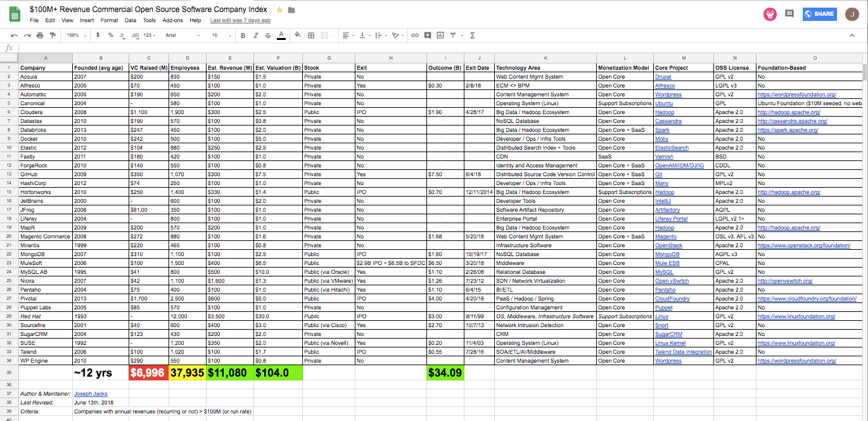
Task: Open the Google Sheets home icon
Action: [x=15, y=14]
